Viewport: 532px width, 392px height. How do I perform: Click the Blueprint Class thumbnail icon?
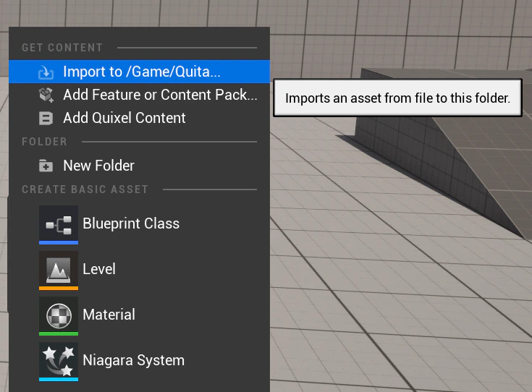pos(59,225)
